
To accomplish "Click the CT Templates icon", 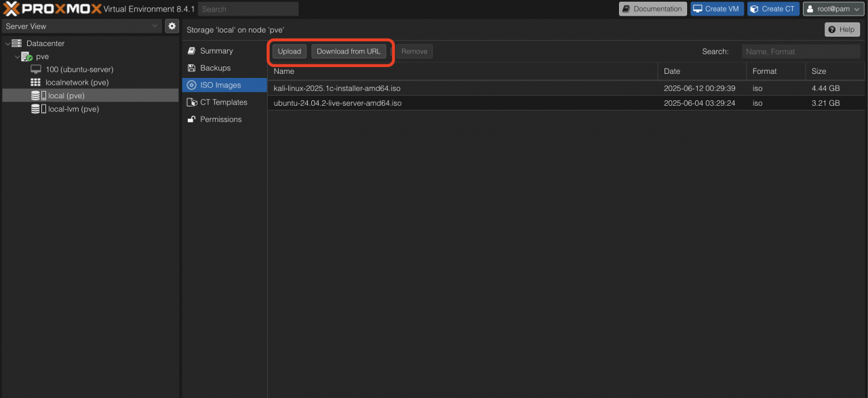I will click(x=192, y=102).
